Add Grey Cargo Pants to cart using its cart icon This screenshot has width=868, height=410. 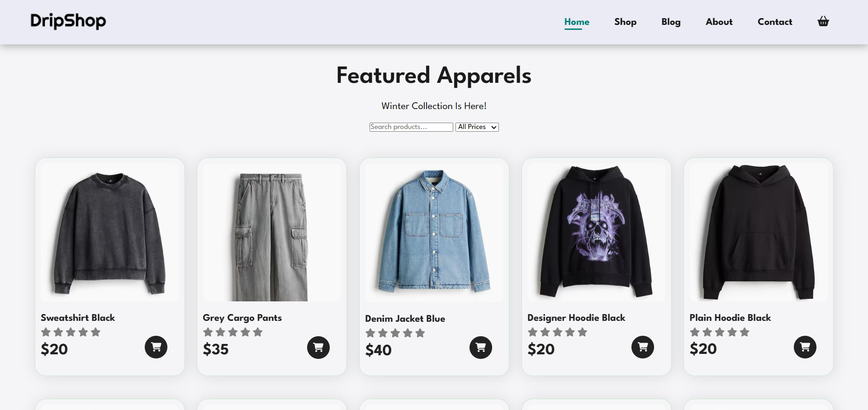pos(318,348)
